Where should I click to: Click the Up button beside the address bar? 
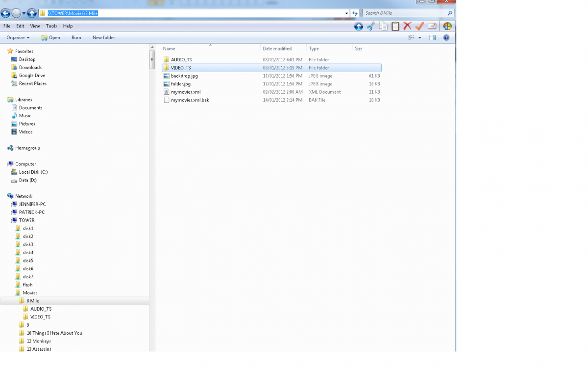click(32, 13)
